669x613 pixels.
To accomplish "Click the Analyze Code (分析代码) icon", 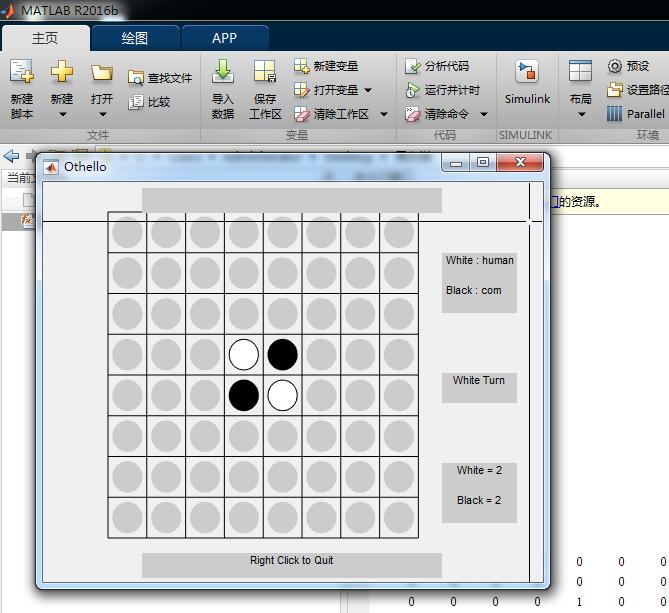I will [x=413, y=66].
